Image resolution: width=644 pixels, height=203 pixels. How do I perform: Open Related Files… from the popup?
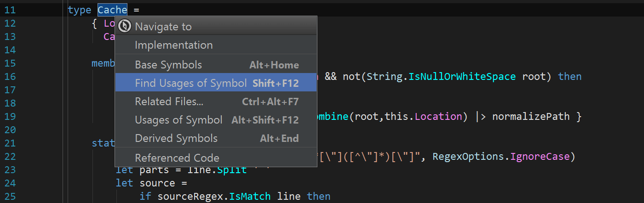(216, 101)
